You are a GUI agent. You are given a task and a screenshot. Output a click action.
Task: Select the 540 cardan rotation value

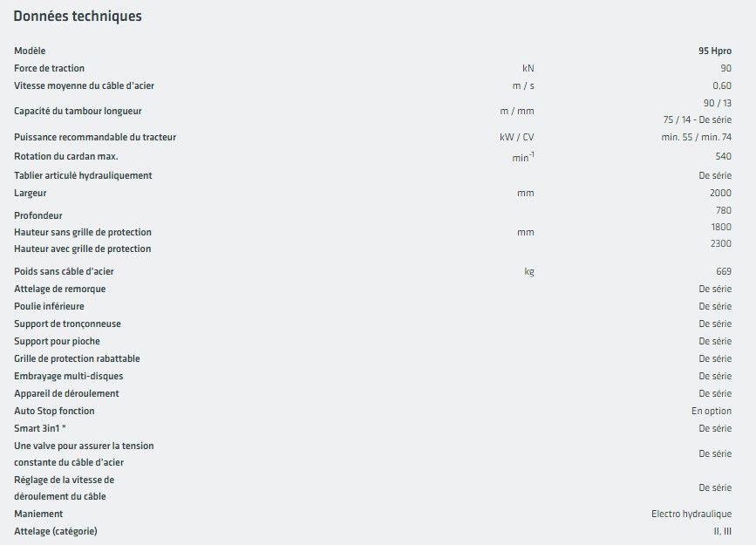(x=723, y=156)
